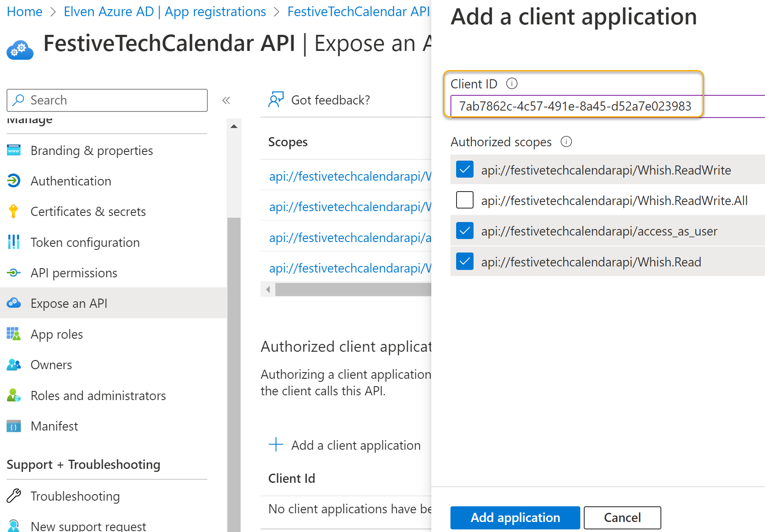Screen dimensions: 765x532
Task: Click the sidebar Search box
Action: pos(107,100)
